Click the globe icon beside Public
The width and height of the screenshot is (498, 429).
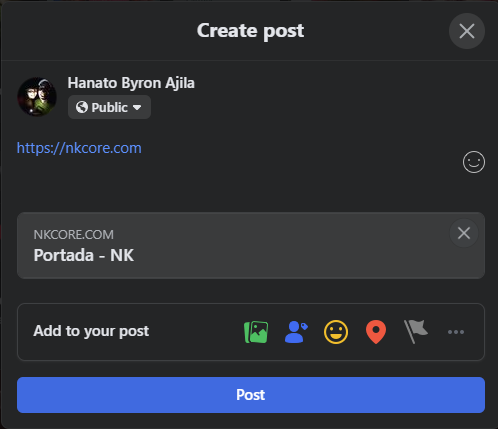click(x=82, y=107)
